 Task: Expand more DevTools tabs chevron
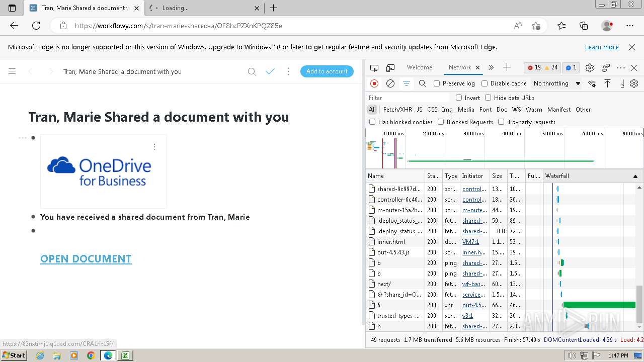[x=491, y=67]
